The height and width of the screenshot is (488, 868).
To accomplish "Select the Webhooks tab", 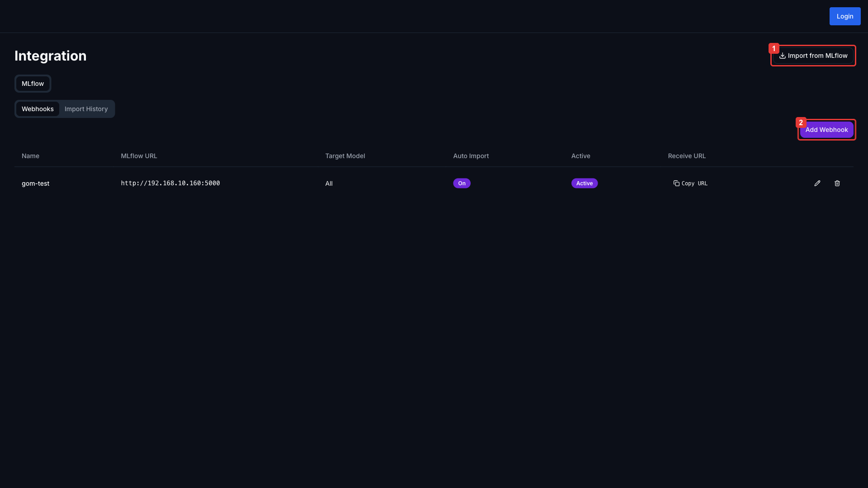I will (x=38, y=108).
